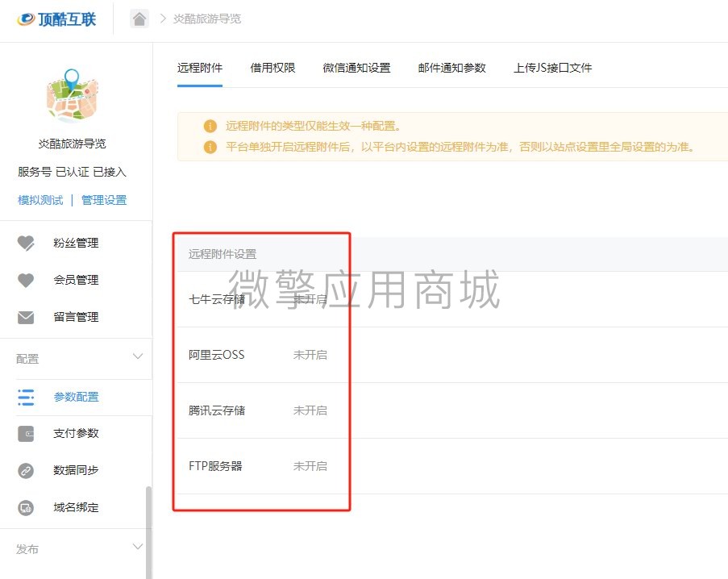Open 域名绑定 page

[x=76, y=507]
